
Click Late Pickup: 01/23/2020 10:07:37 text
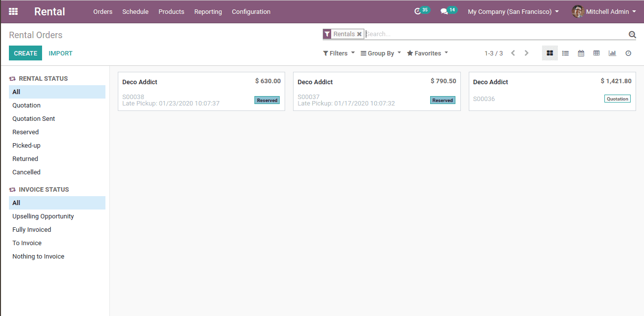tap(171, 104)
